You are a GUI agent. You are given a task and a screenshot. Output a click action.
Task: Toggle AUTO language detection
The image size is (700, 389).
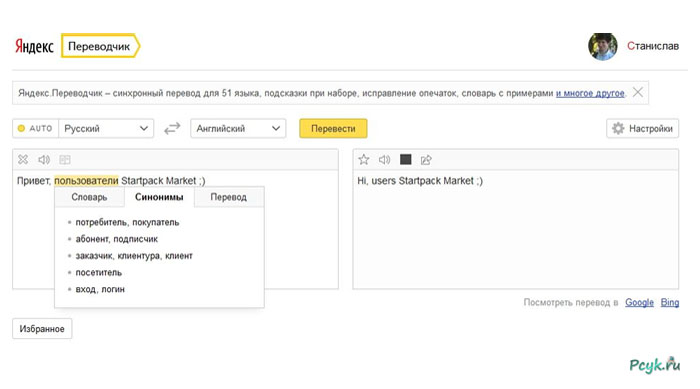(36, 129)
